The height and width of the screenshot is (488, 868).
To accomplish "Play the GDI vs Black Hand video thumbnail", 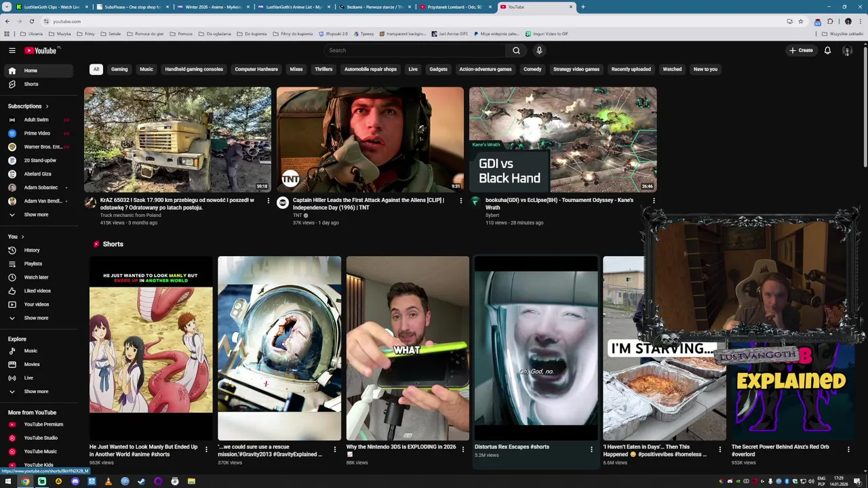I will 563,140.
